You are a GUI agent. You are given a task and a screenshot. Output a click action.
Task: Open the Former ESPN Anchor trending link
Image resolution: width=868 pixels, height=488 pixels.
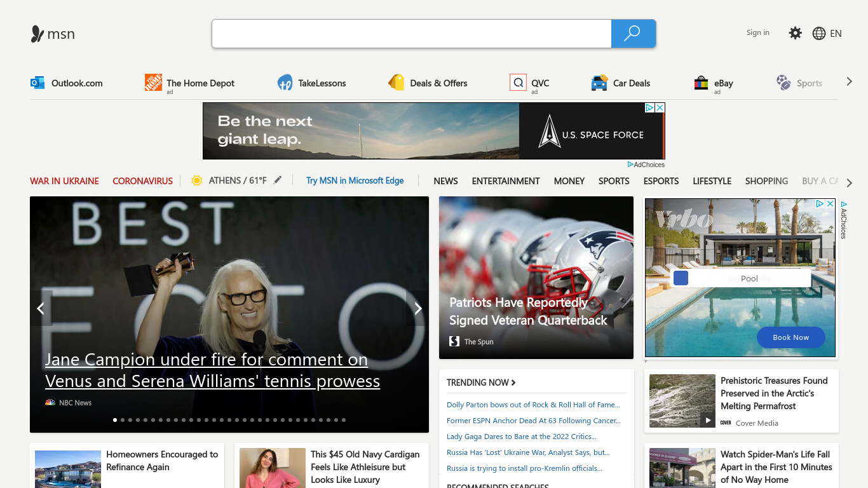[x=534, y=421]
